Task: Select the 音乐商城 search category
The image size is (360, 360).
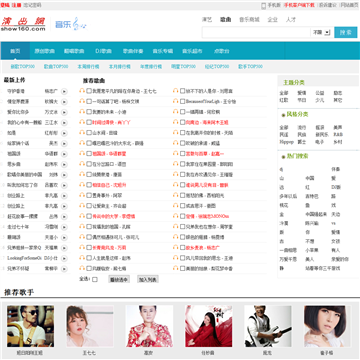Action: click(x=249, y=20)
